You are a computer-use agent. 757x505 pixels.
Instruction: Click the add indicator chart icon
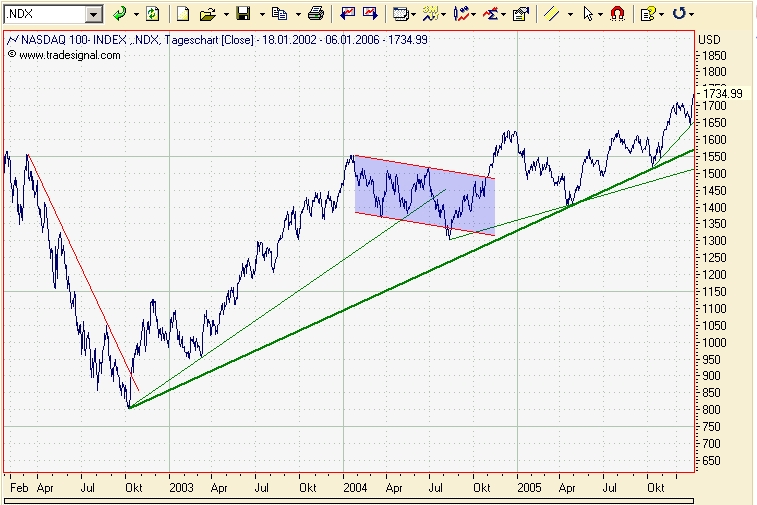(430, 14)
